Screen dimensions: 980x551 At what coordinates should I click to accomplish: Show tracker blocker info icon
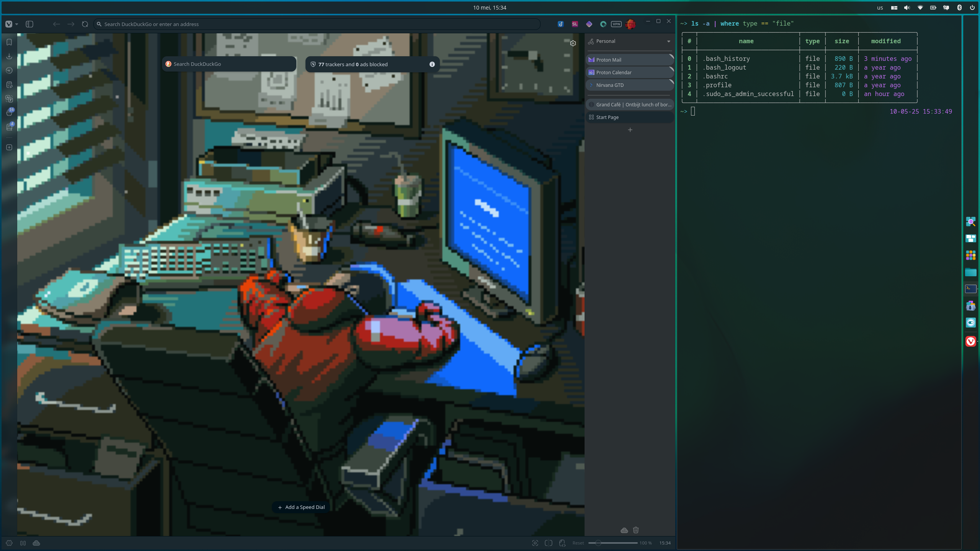coord(432,64)
